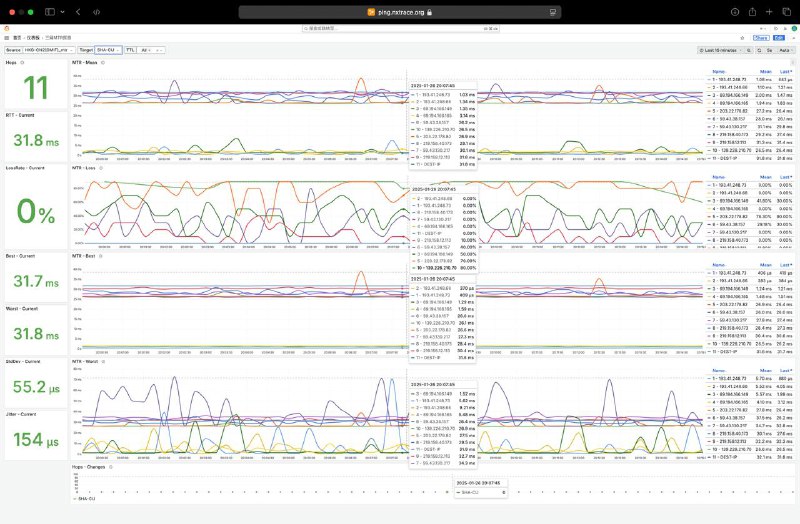Viewport: 800px width, 524px height.
Task: Click the info icon beside MTR - Best title
Action: 100,256
